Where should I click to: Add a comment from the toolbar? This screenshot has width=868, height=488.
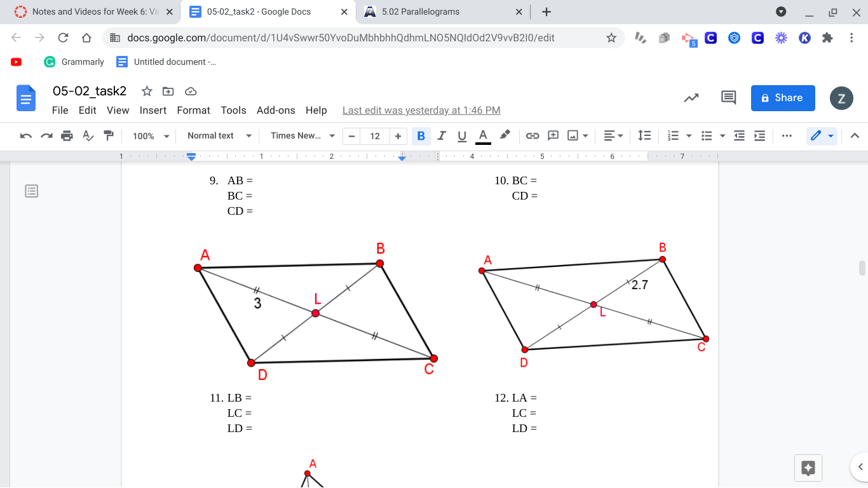point(553,135)
